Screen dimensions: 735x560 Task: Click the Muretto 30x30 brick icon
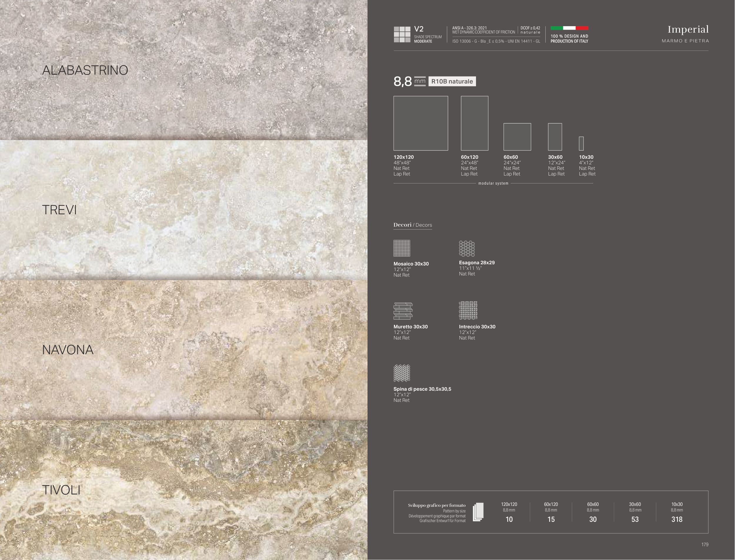pos(403,311)
